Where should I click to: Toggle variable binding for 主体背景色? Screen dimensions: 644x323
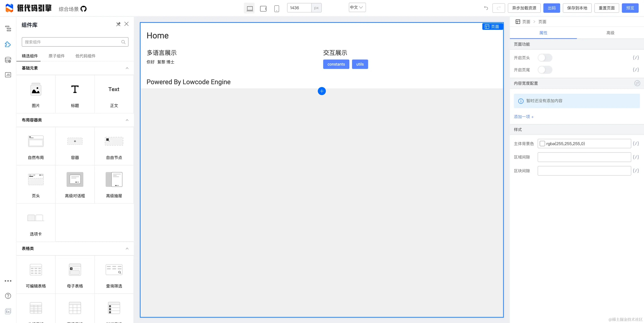point(636,144)
